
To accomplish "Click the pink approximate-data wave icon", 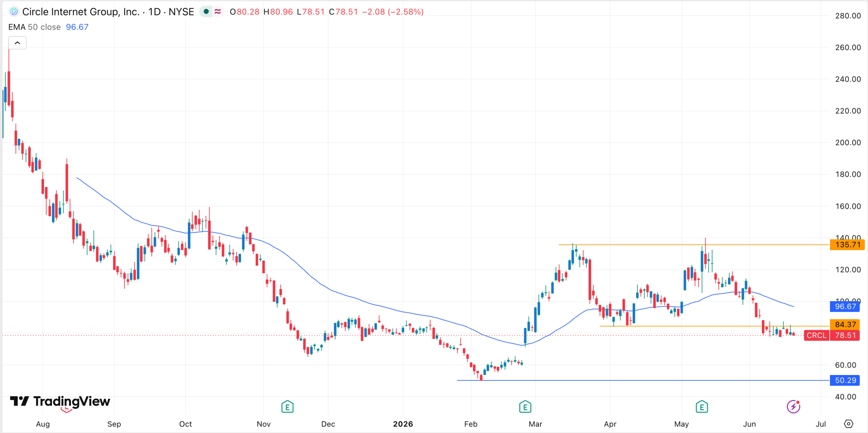I will click(x=218, y=12).
